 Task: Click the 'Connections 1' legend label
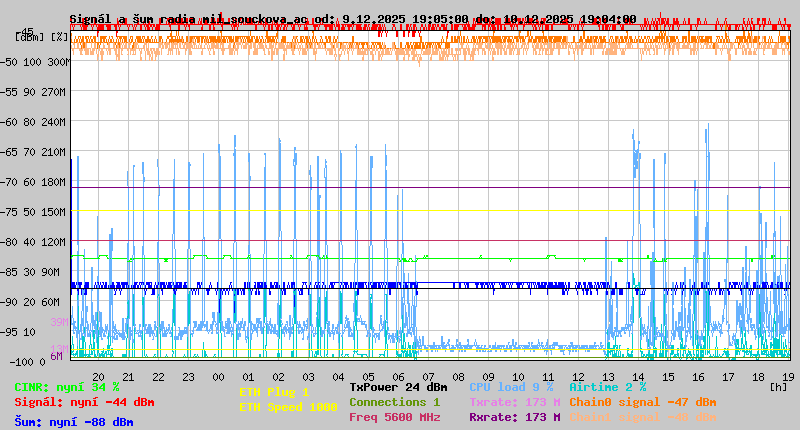tap(395, 402)
